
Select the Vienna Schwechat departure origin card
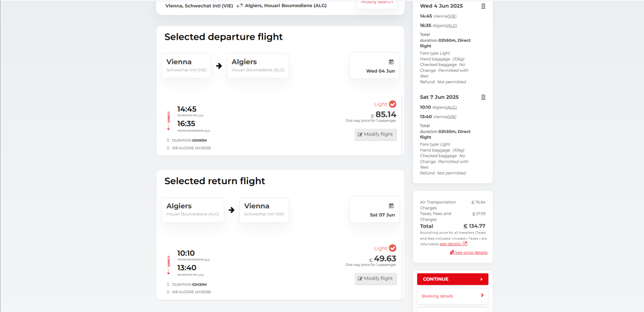point(186,66)
